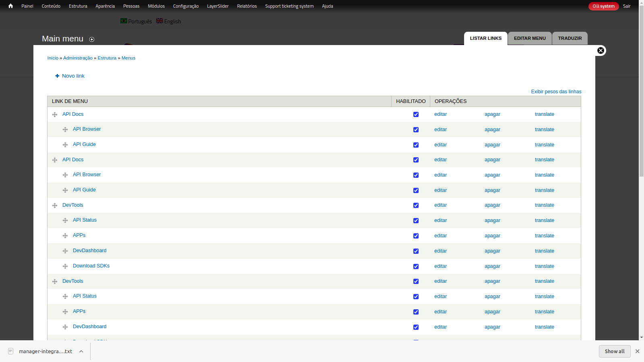Open the TRADUZIR tab
Viewport: 644px width, 362px height.
coord(570,38)
